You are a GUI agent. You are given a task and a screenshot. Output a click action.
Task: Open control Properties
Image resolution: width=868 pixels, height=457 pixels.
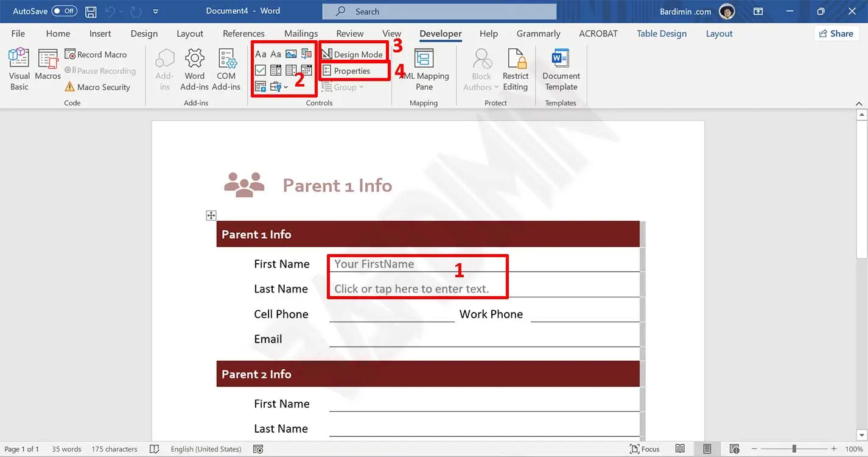tap(352, 71)
